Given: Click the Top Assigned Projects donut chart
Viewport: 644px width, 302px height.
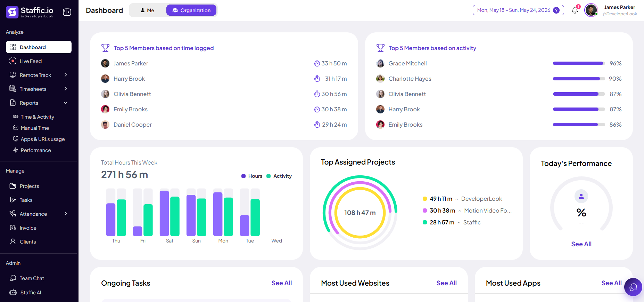Looking at the screenshot, I should (360, 213).
